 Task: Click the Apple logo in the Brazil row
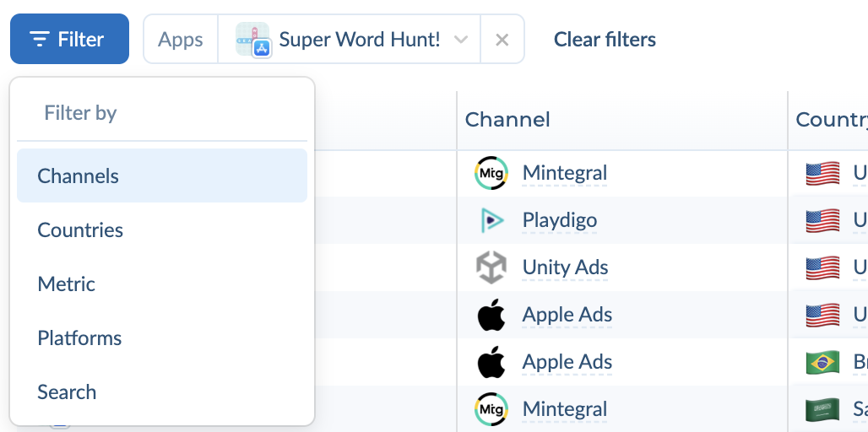491,362
